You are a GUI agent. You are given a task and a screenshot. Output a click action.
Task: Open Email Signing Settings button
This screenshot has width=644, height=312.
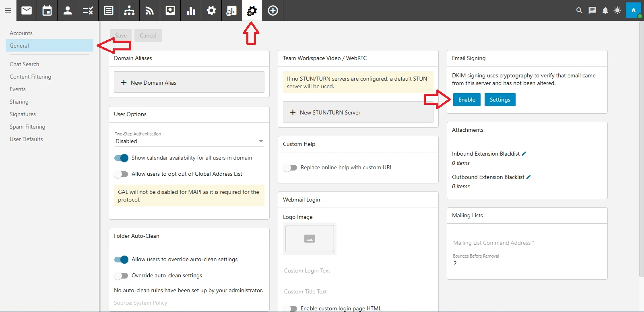pyautogui.click(x=500, y=100)
